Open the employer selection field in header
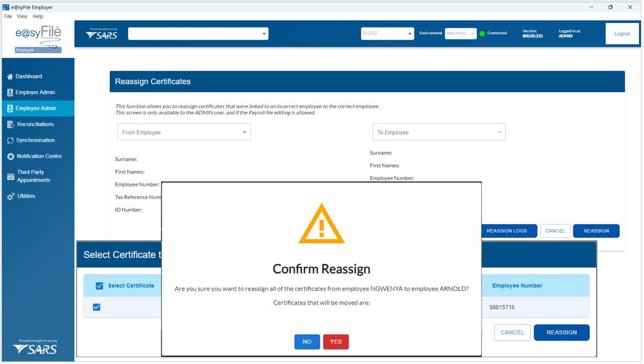The width and height of the screenshot is (644, 364). coord(198,34)
